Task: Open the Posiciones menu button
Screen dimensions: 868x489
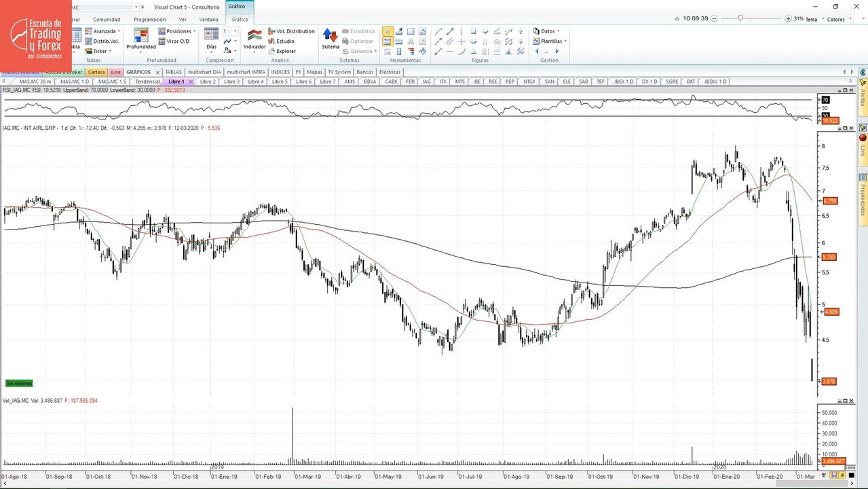Action: (x=177, y=31)
